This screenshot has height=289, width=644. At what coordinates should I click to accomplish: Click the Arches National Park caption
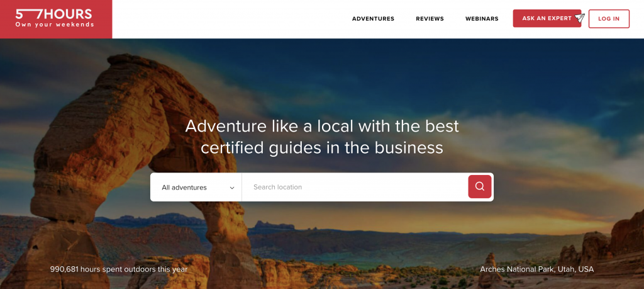pyautogui.click(x=537, y=269)
